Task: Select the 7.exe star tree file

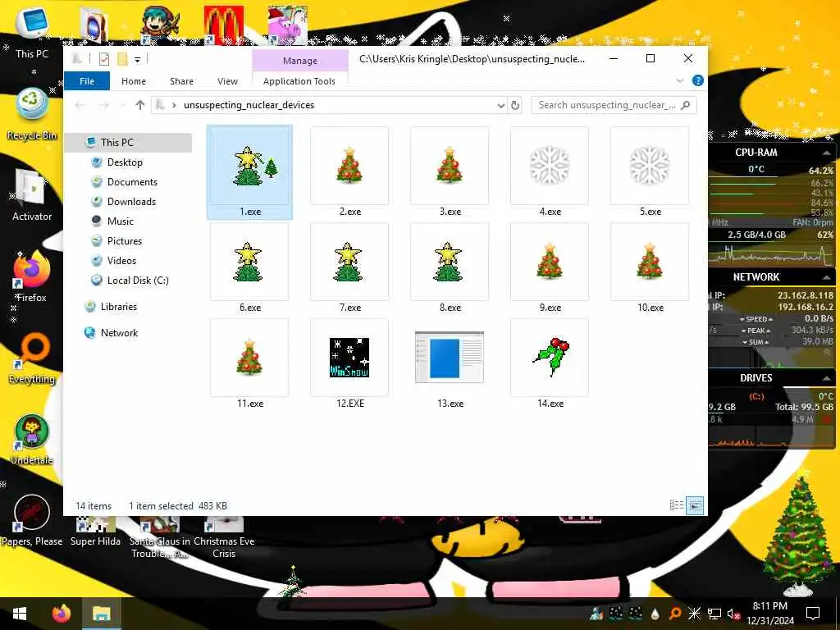Action: [x=349, y=268]
